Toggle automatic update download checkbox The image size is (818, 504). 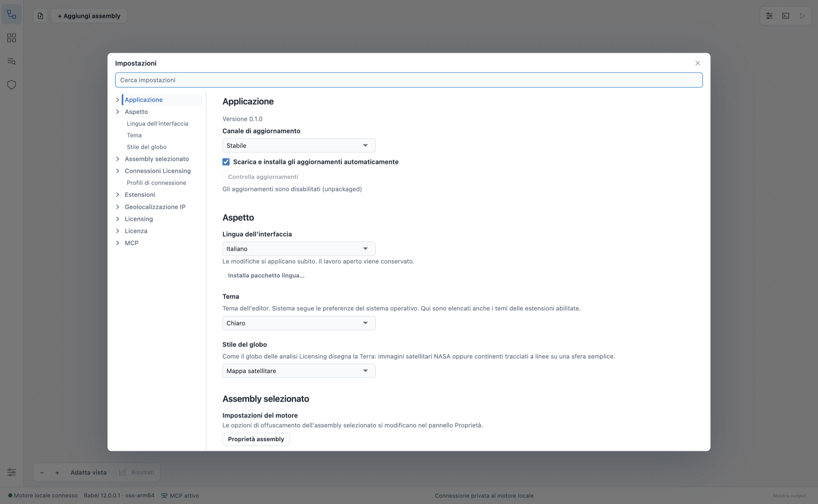pos(226,162)
